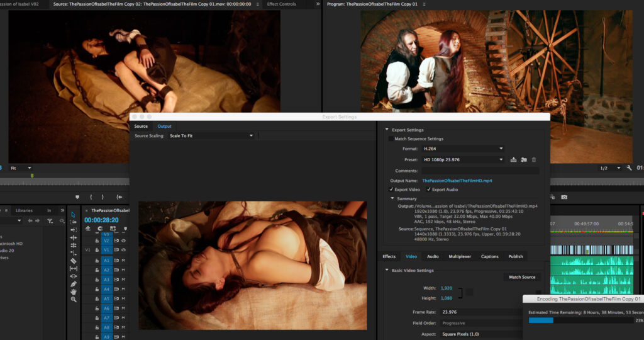Open the Program monitor wrench settings
This screenshot has height=340, width=644.
630,168
